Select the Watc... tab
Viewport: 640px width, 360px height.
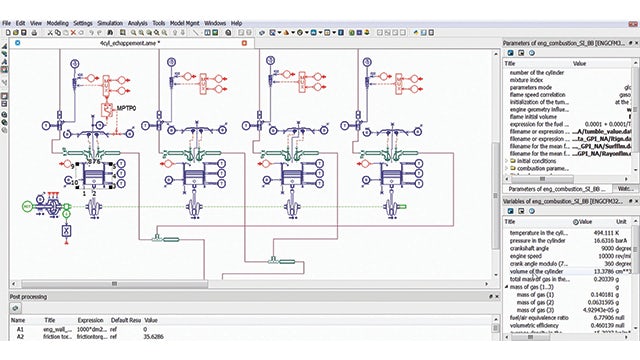pos(625,189)
